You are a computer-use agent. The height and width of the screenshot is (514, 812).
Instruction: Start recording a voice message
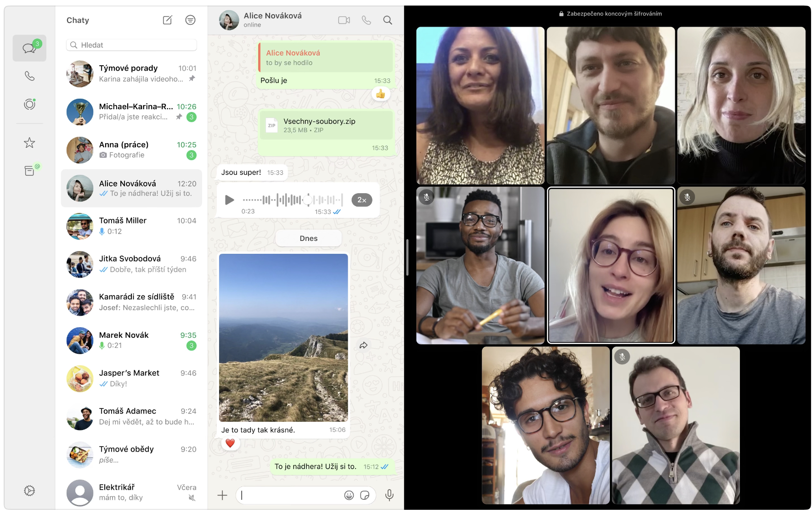tap(389, 495)
